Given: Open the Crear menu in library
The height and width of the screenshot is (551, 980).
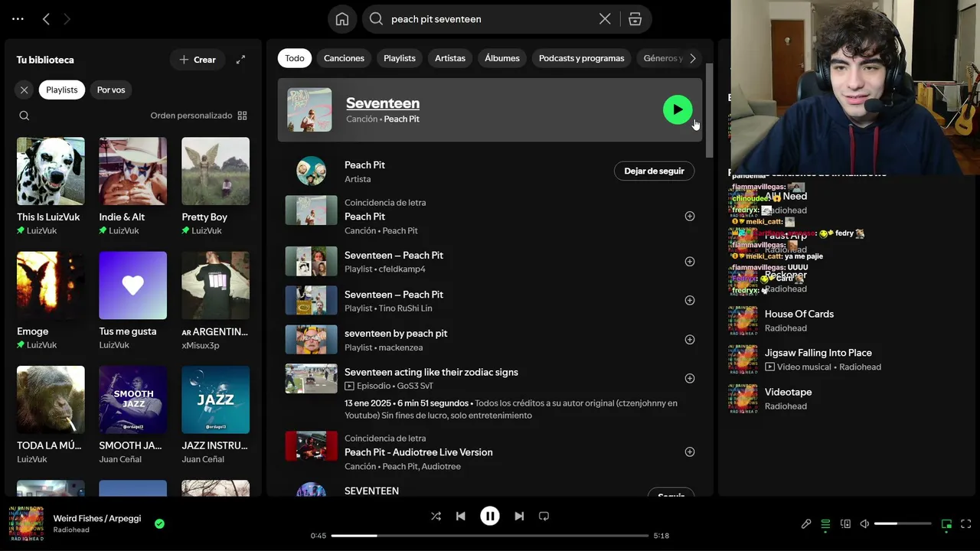Looking at the screenshot, I should click(x=198, y=60).
